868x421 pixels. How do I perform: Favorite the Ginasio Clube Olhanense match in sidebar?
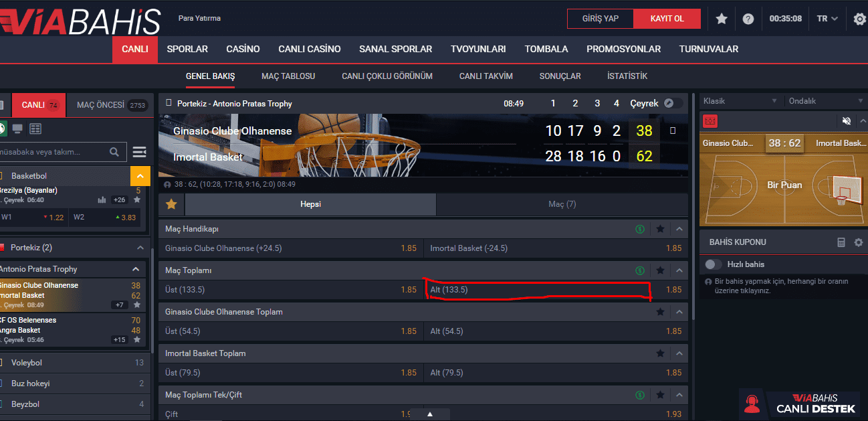tap(137, 305)
